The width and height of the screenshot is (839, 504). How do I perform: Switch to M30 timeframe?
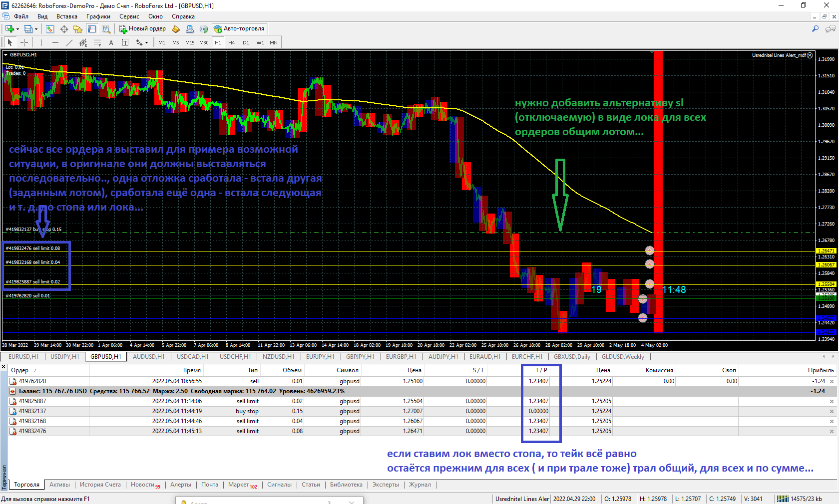pos(204,42)
